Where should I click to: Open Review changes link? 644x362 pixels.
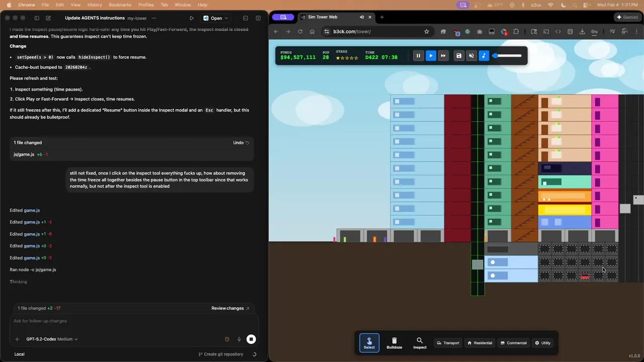pos(230,308)
